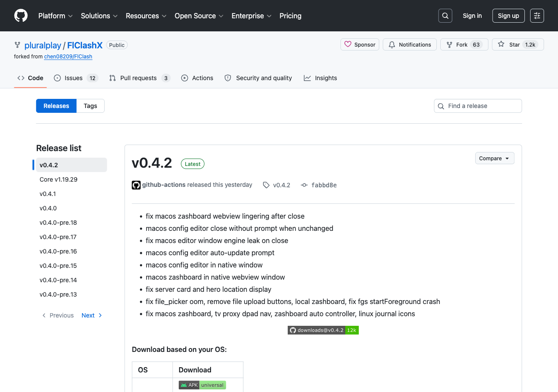
Task: Click 'macos config editor auto-update prompt' line
Action: coord(210,253)
